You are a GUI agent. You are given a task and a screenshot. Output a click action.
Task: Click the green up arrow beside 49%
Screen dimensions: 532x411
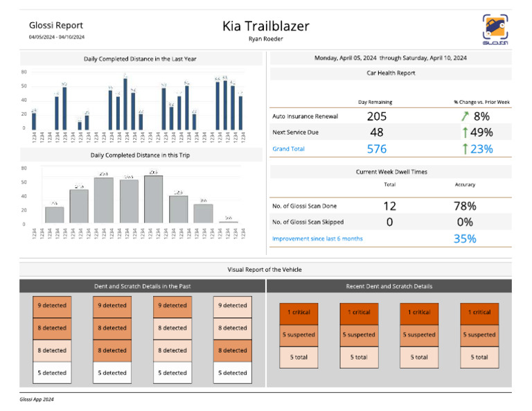pyautogui.click(x=465, y=132)
